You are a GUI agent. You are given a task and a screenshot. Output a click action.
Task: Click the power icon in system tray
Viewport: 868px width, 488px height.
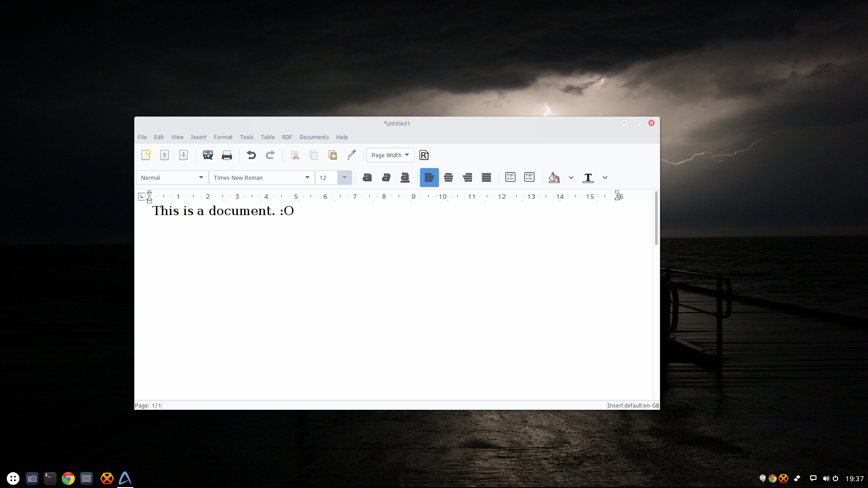[x=835, y=479]
